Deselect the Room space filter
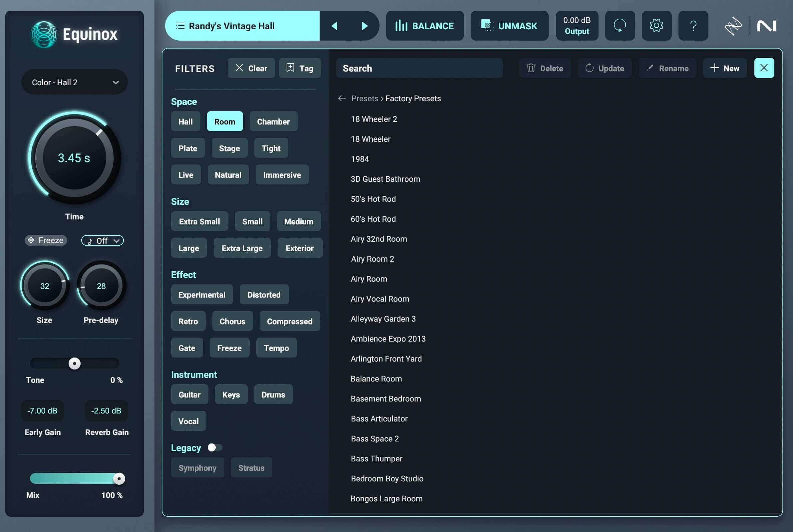Viewport: 793px width, 532px height. click(x=225, y=122)
